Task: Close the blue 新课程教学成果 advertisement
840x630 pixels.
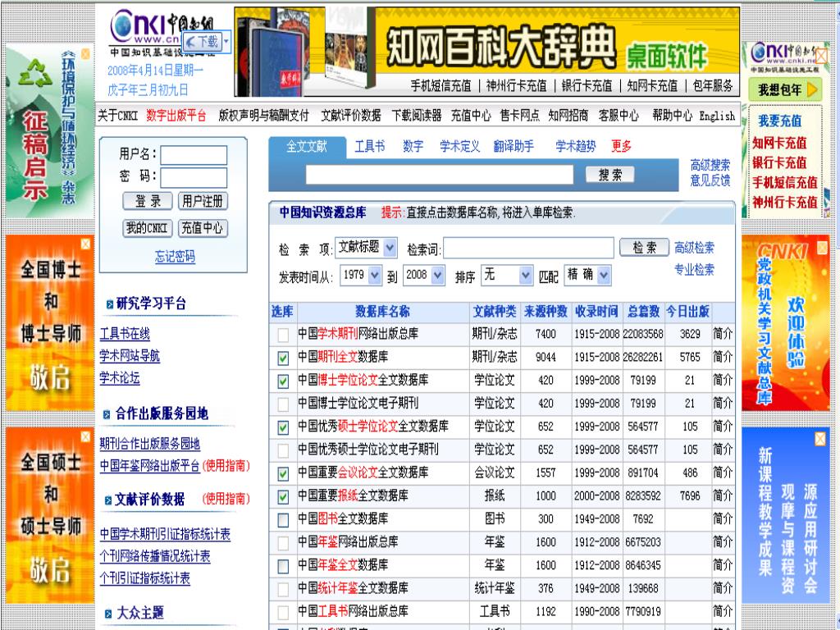Action: click(820, 440)
